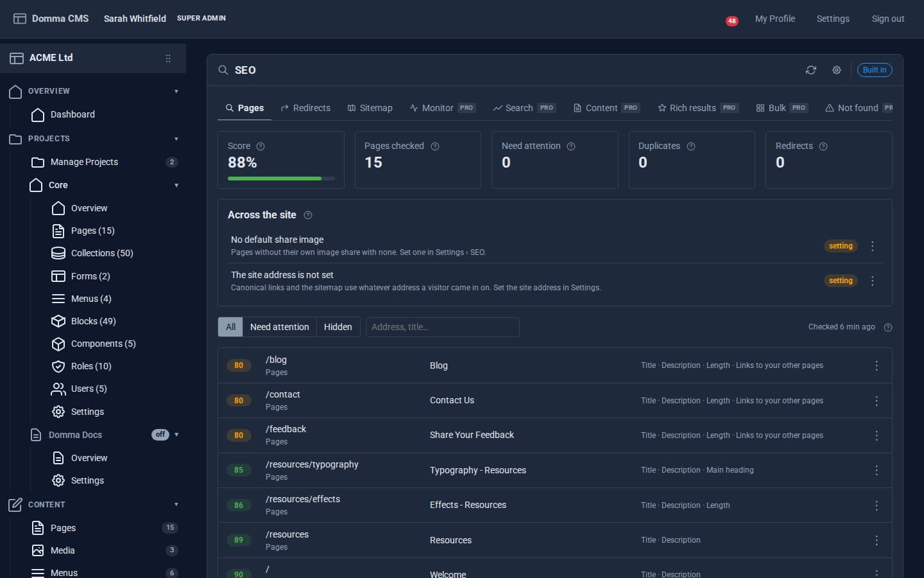This screenshot has width=924, height=578.
Task: Click help icon next to Score
Action: click(261, 146)
